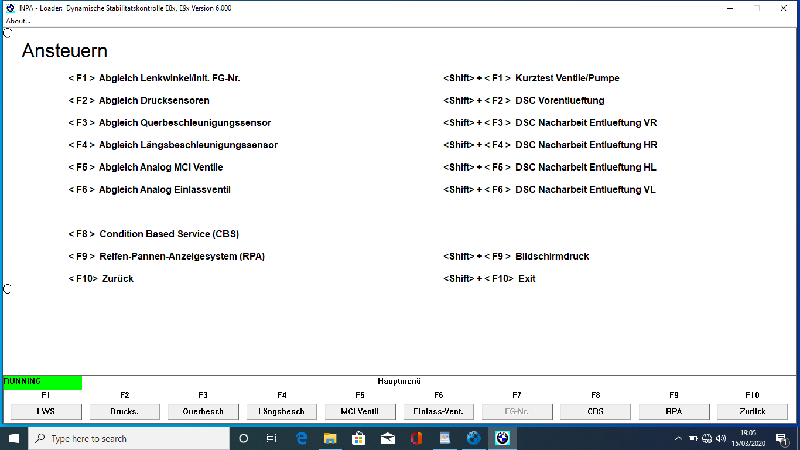Click the 'Ansteuern' heading

pyautogui.click(x=65, y=51)
